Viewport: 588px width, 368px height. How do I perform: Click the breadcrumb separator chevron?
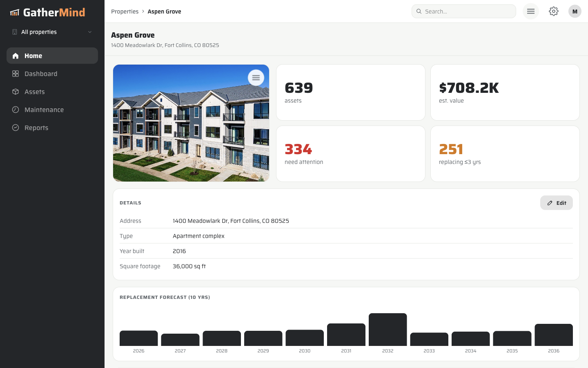pos(143,11)
